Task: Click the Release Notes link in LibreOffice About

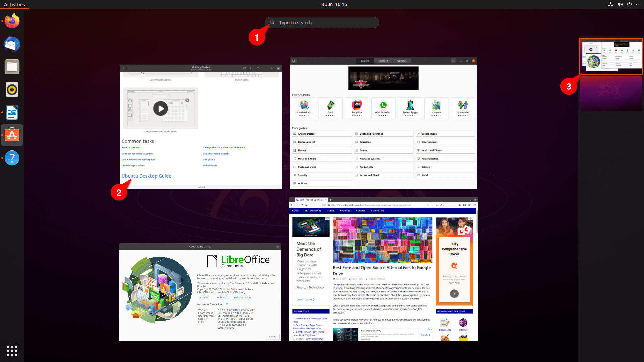Action: click(x=243, y=297)
